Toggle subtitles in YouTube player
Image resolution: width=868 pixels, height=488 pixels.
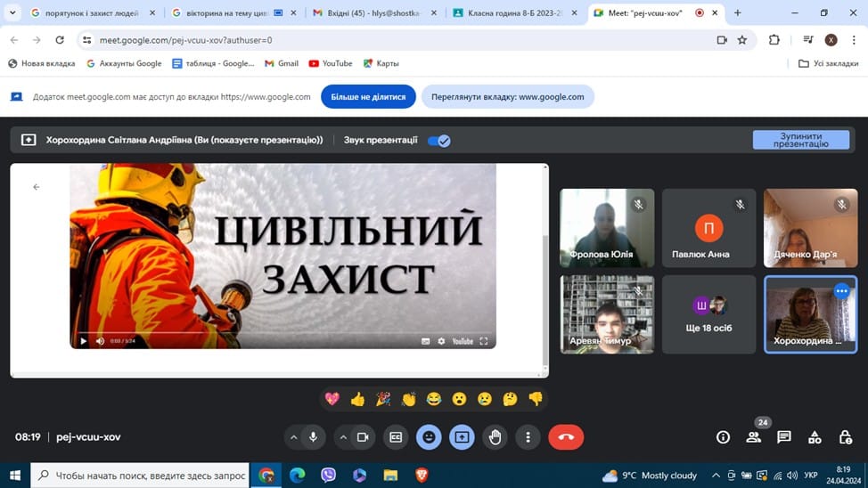pos(425,341)
